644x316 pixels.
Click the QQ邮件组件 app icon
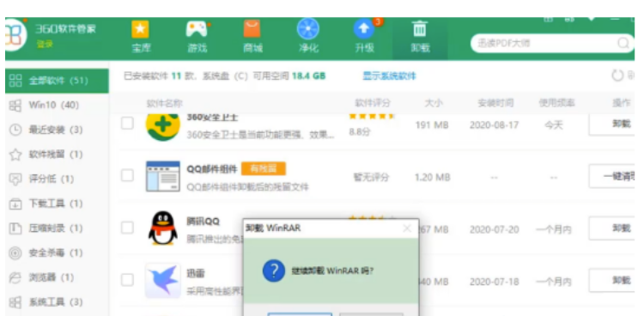[163, 176]
